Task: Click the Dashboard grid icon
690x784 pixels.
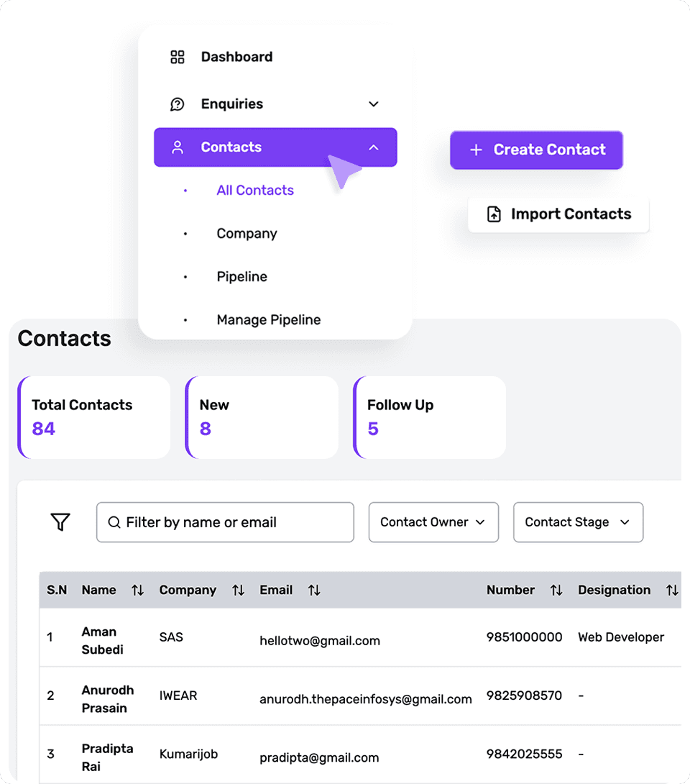Action: [x=178, y=57]
